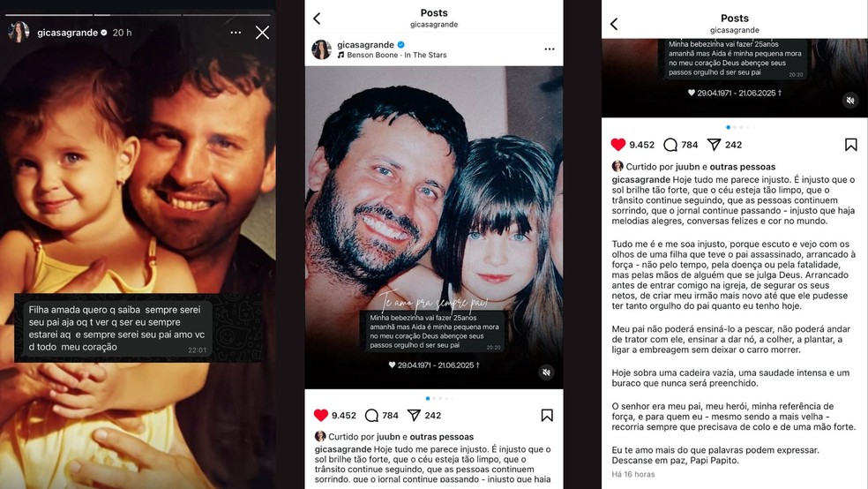The width and height of the screenshot is (868, 489).
Task: Open post options menu beside gicasagrande
Action: 550,49
